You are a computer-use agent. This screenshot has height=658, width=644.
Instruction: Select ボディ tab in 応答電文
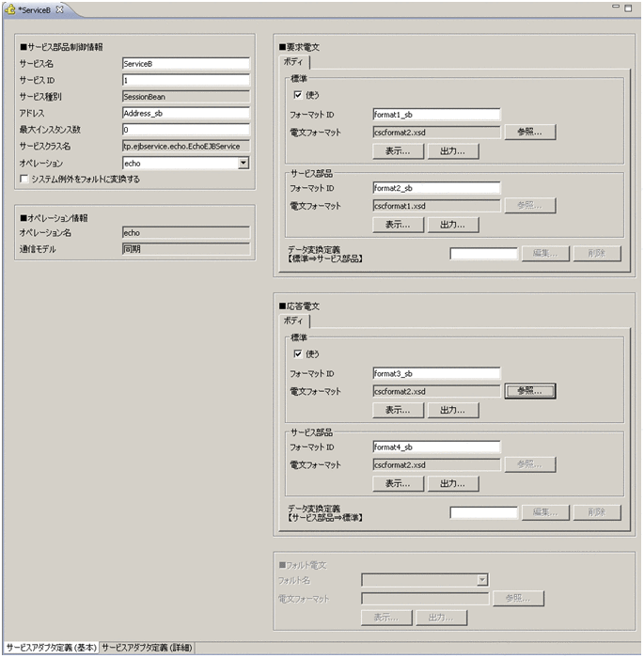[x=293, y=321]
